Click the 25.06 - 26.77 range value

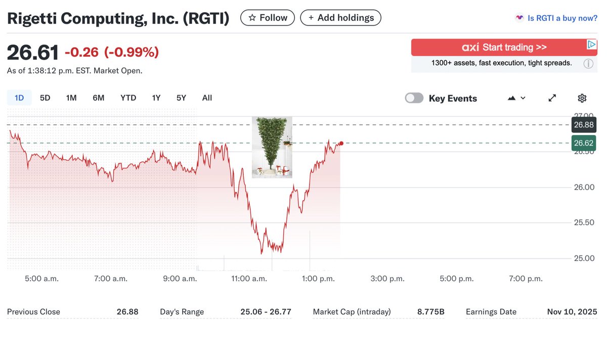[x=266, y=312]
